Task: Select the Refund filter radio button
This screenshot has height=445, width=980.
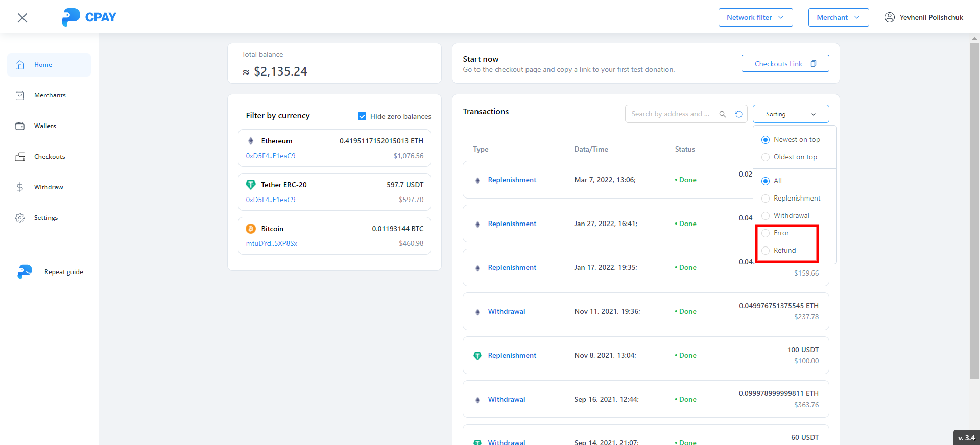Action: coord(766,251)
